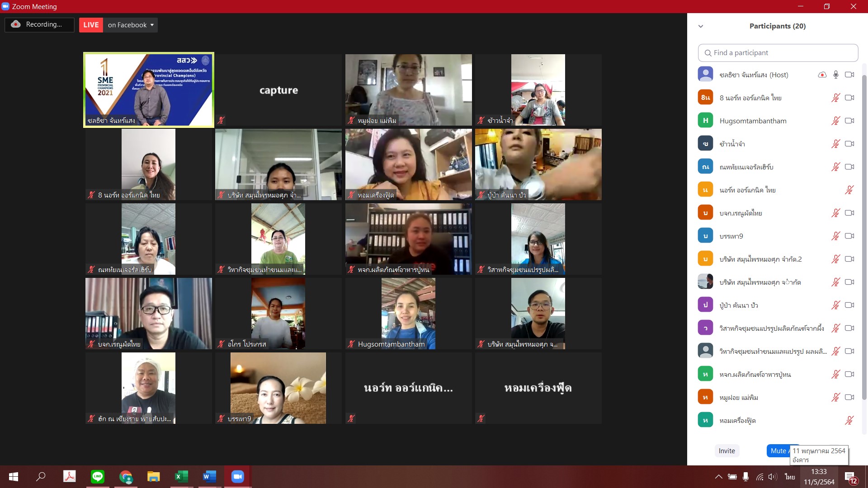Screen dimensions: 868x488
Task: Select Hugsomtambantham in participant list
Action: pyautogui.click(x=753, y=121)
